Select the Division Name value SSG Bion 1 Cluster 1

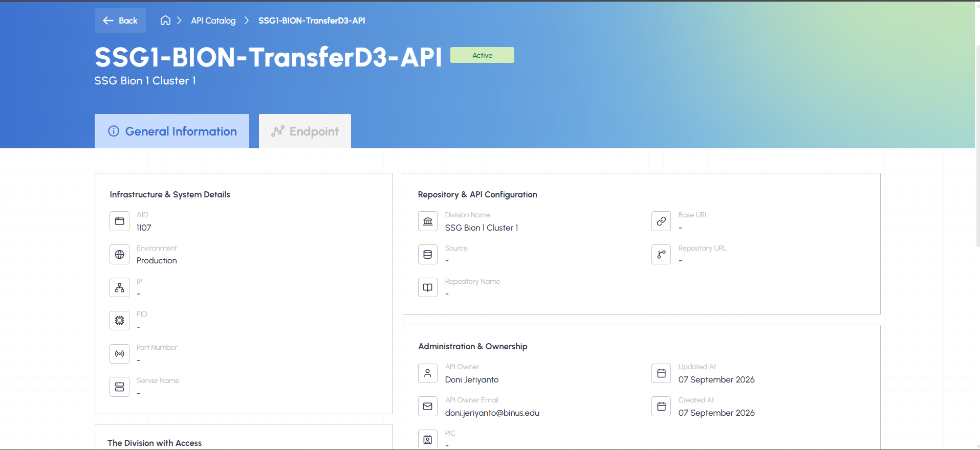tap(482, 228)
